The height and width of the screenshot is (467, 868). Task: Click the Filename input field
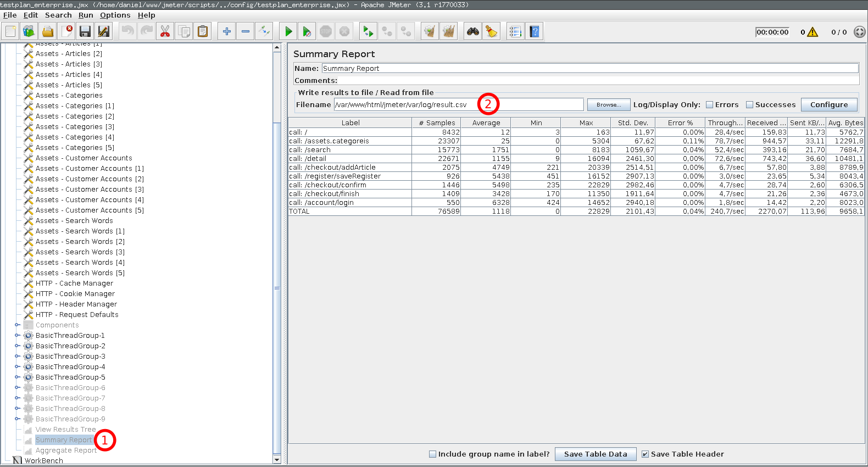(x=459, y=105)
